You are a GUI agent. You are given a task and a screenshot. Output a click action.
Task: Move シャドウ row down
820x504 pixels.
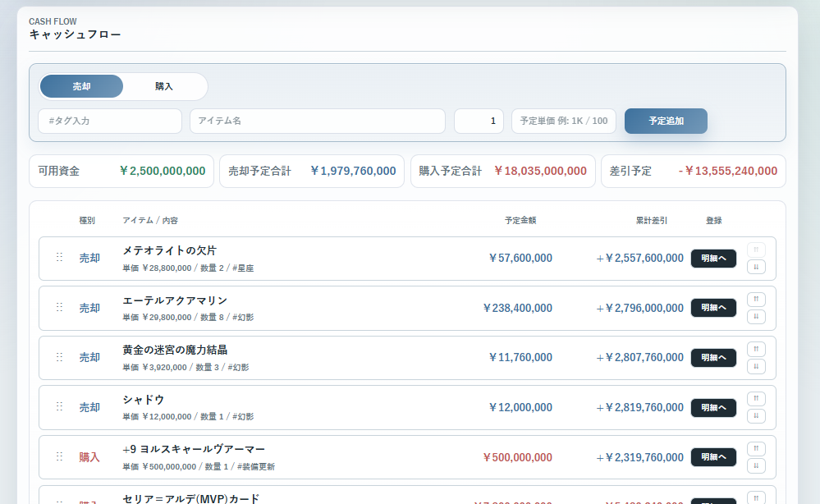[756, 415]
